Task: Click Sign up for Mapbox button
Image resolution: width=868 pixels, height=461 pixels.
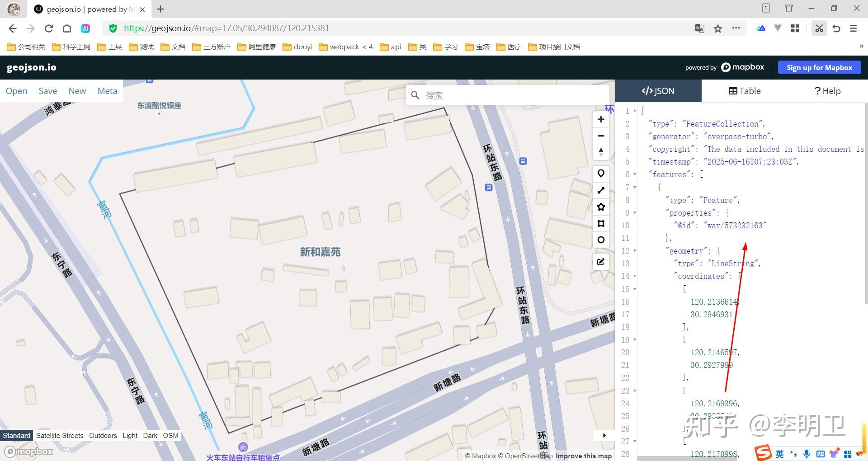Action: click(x=819, y=67)
